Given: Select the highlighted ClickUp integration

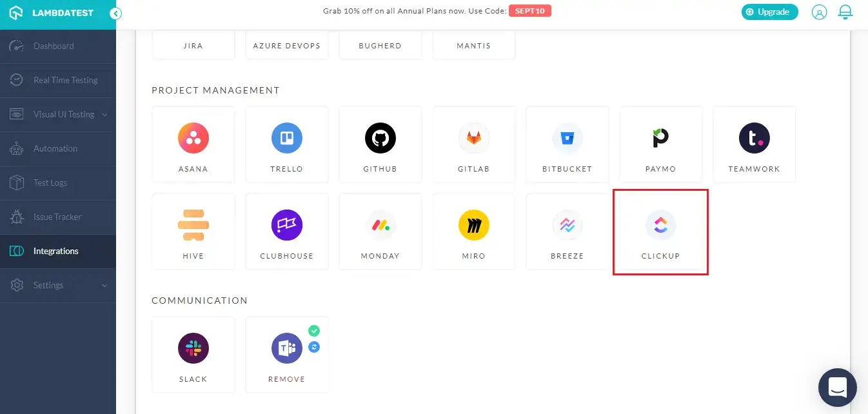Looking at the screenshot, I should click(x=660, y=231).
